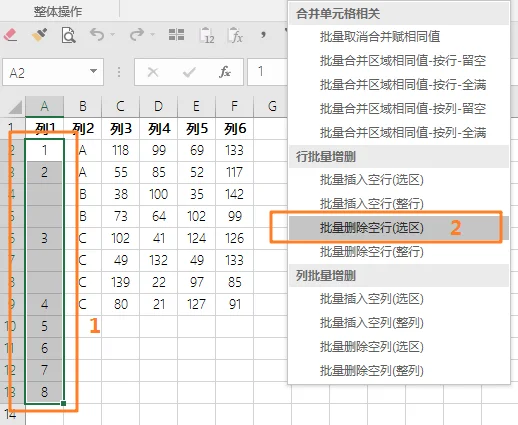Open redo history dropdown arrow
The height and width of the screenshot is (425, 518).
[x=152, y=34]
